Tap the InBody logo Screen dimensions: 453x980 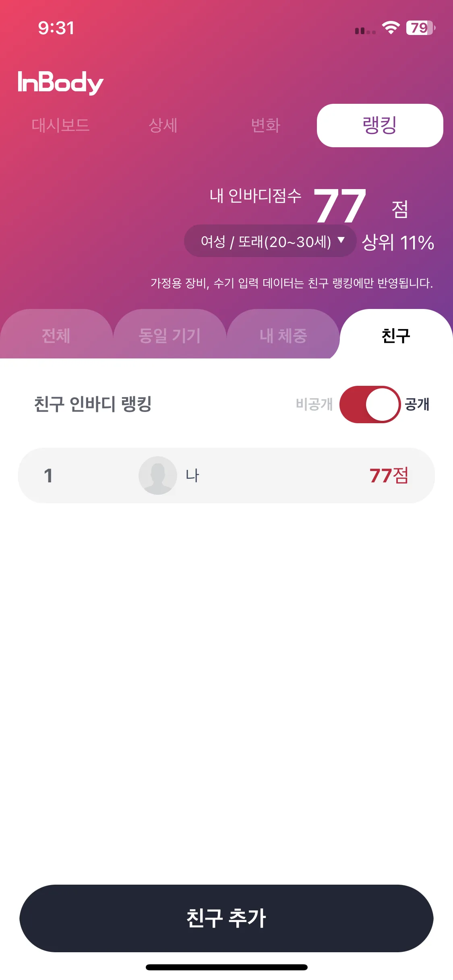pos(60,83)
